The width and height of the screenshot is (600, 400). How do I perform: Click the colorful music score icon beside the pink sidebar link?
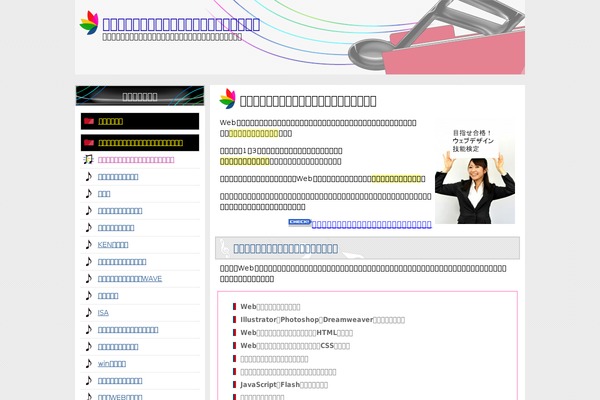88,159
